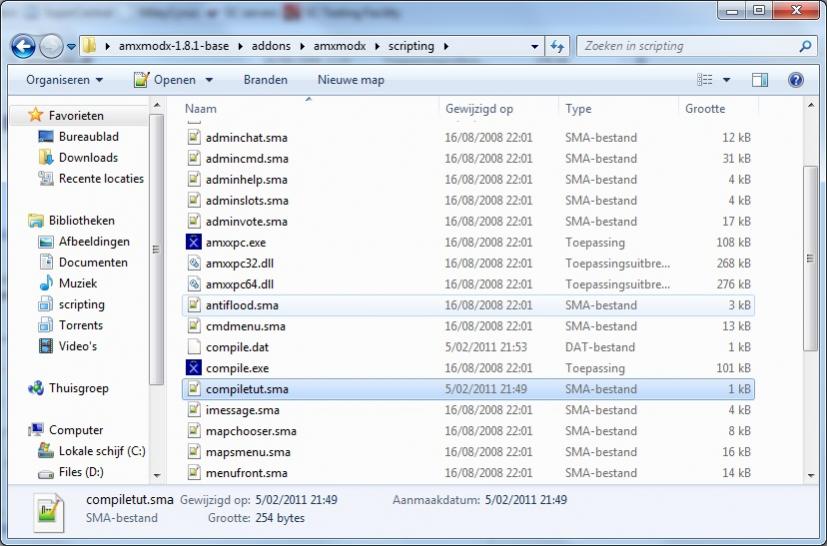Click addons breadcrumb in address bar
Image resolution: width=827 pixels, height=546 pixels.
pyautogui.click(x=271, y=46)
